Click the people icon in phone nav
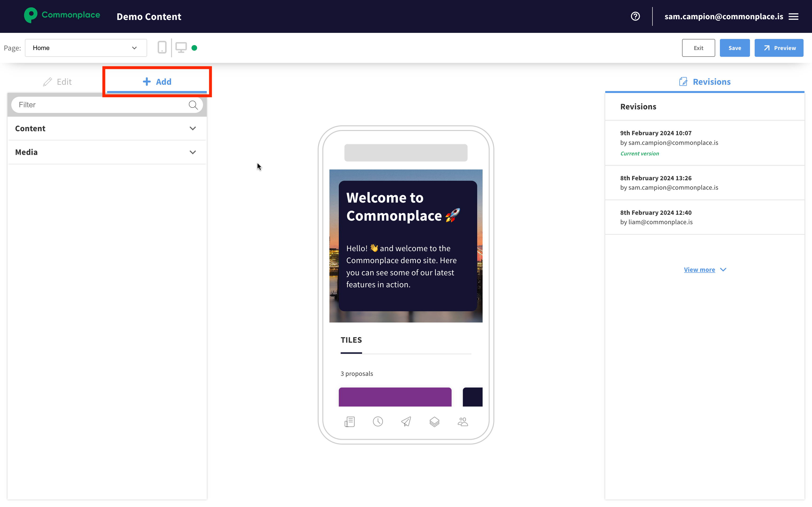This screenshot has height=507, width=812. [x=463, y=422]
